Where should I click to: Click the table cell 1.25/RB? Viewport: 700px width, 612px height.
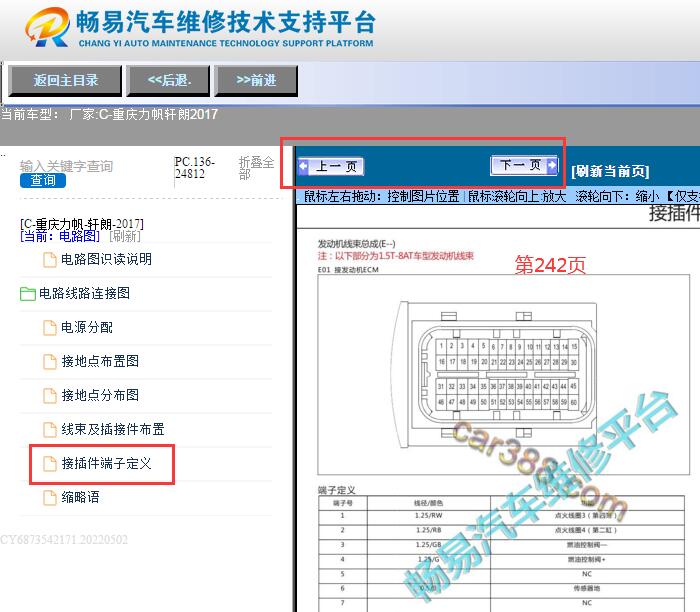tap(429, 530)
